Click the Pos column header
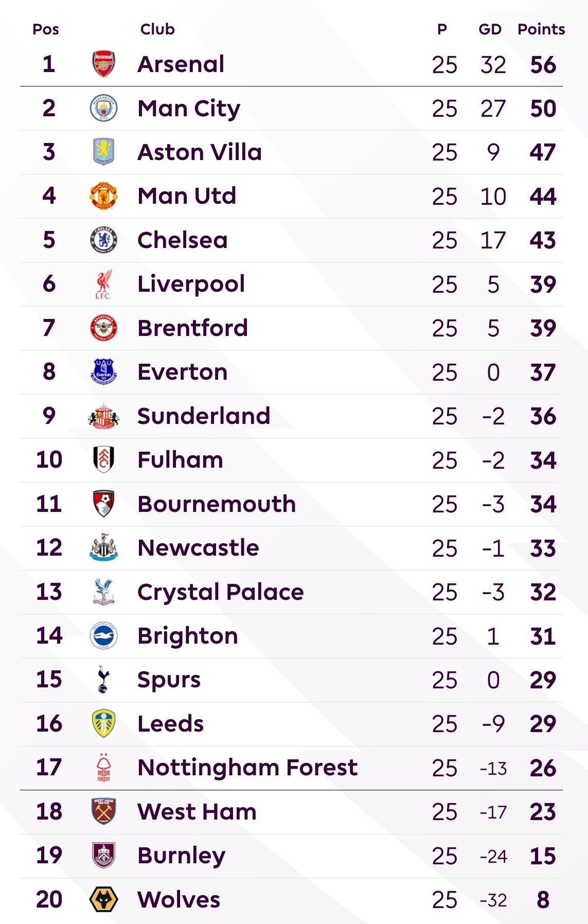Viewport: 588px width, 924px height. point(46,29)
